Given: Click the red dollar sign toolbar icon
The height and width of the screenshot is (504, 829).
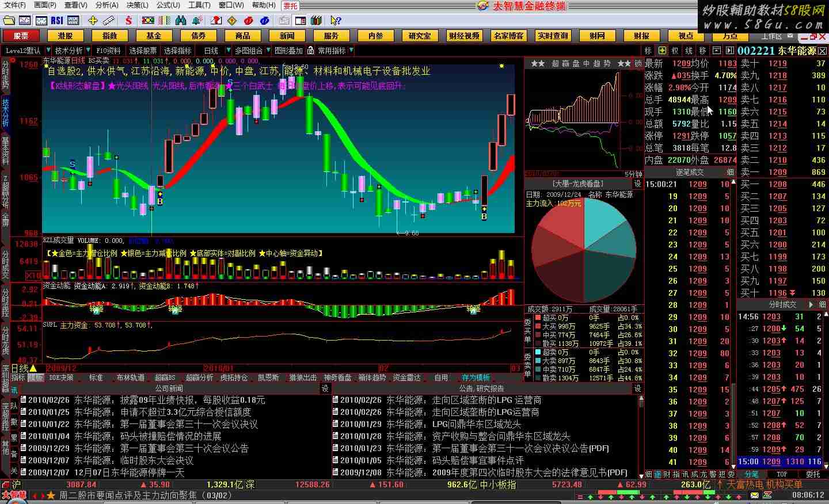Looking at the screenshot, I should pyautogui.click(x=129, y=21).
